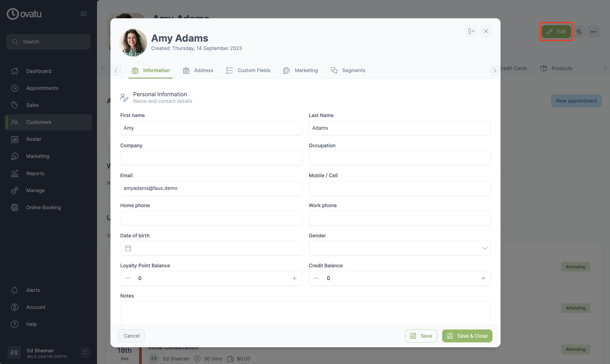Click the customer sync icon right of Edit

(579, 31)
